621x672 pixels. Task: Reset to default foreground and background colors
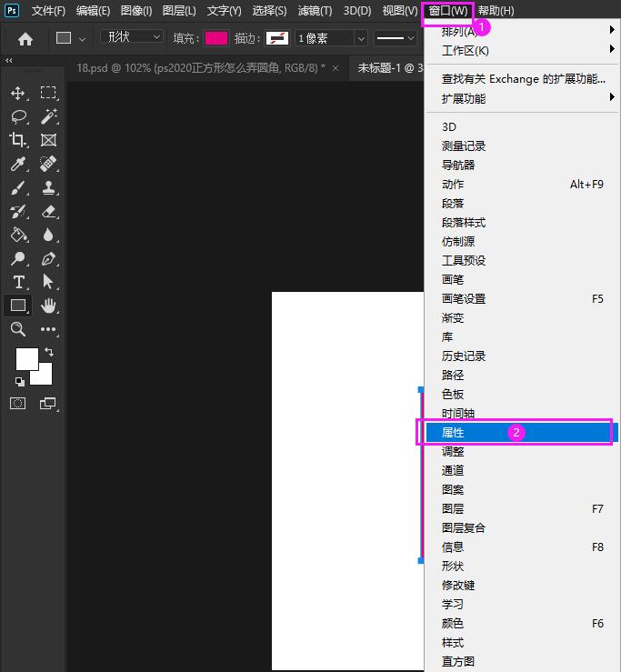(x=20, y=381)
